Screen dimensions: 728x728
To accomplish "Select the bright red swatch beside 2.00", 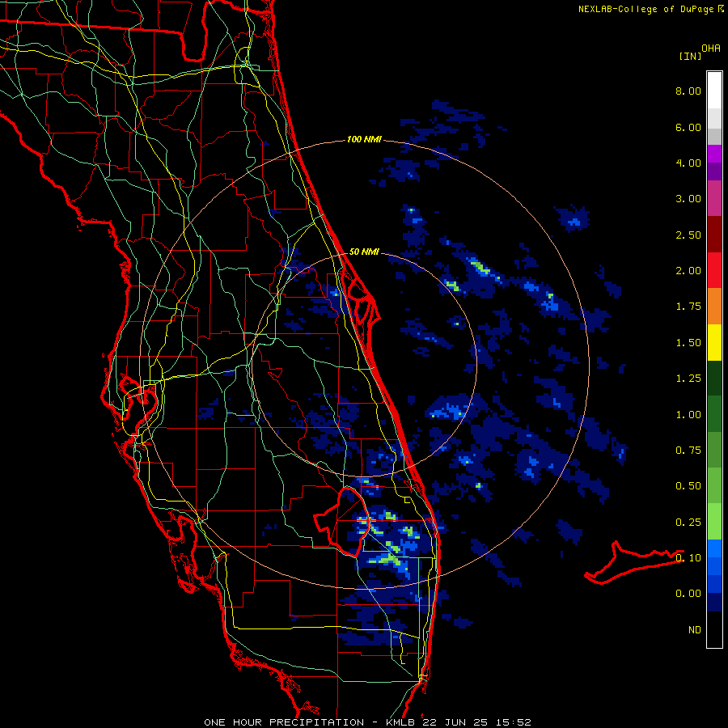I will (x=714, y=270).
